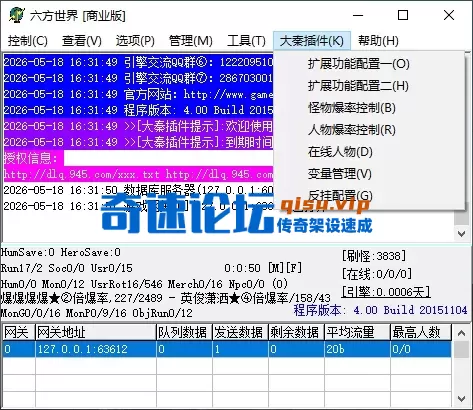The image size is (473, 410).
Task: Click the gateway table scroll down arrow
Action: point(462,399)
